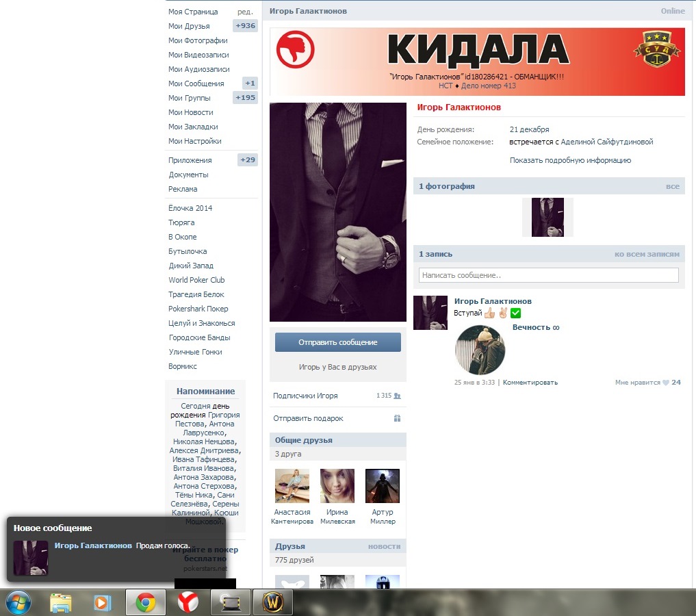
Task: Open Анастасия Кантемирова friend avatar
Action: (x=292, y=486)
